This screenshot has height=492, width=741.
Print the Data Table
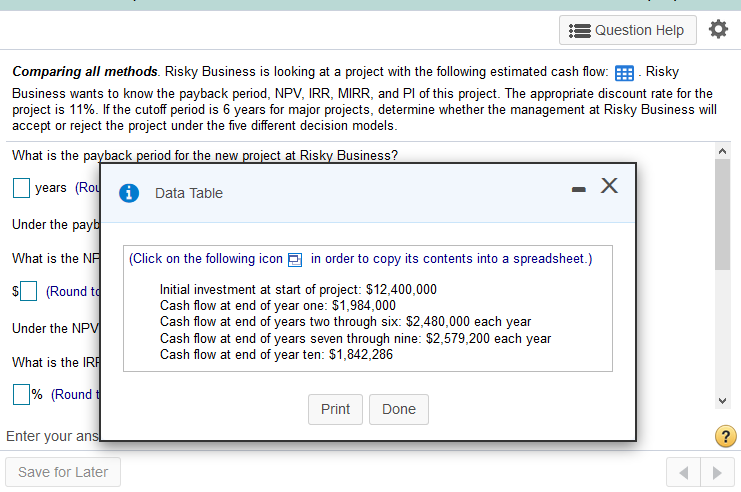pos(335,409)
